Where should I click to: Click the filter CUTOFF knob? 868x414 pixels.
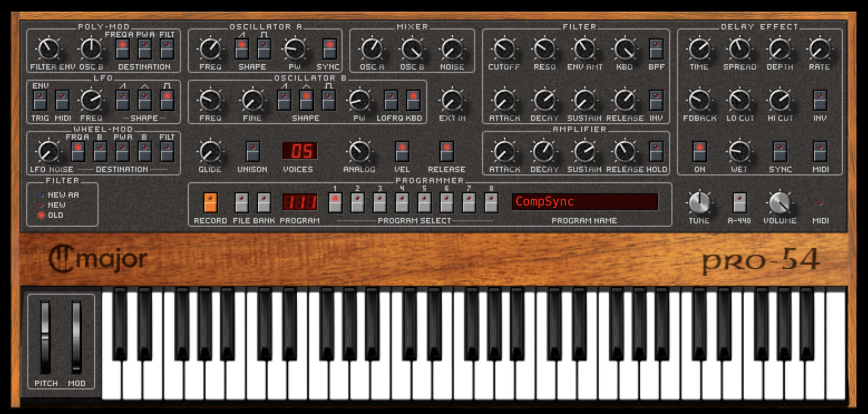504,49
